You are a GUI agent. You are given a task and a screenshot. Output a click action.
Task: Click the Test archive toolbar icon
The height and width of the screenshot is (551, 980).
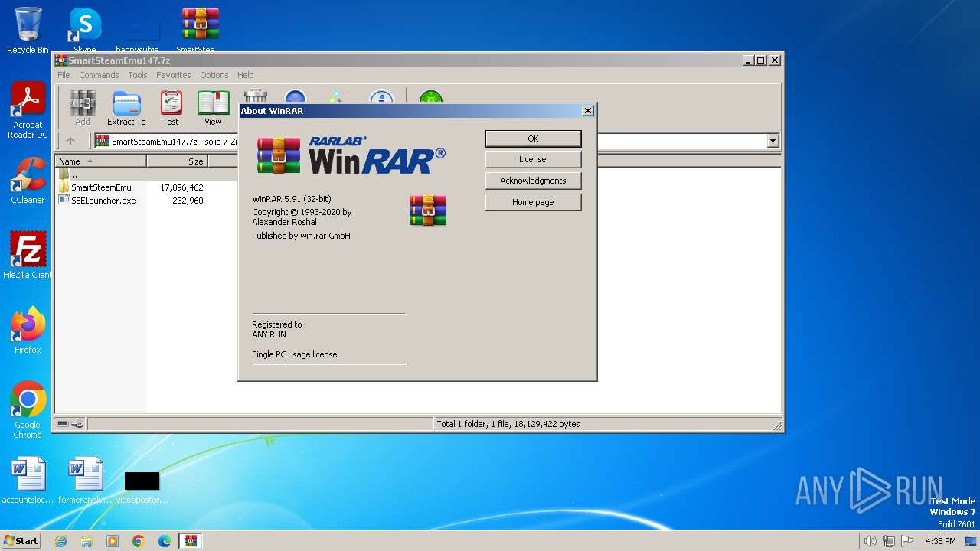point(170,108)
